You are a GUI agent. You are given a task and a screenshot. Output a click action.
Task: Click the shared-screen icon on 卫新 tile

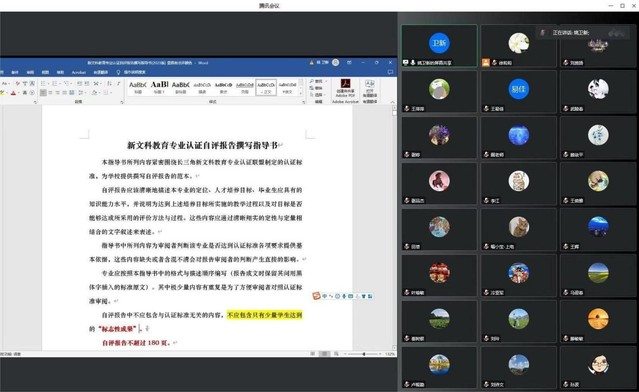406,62
